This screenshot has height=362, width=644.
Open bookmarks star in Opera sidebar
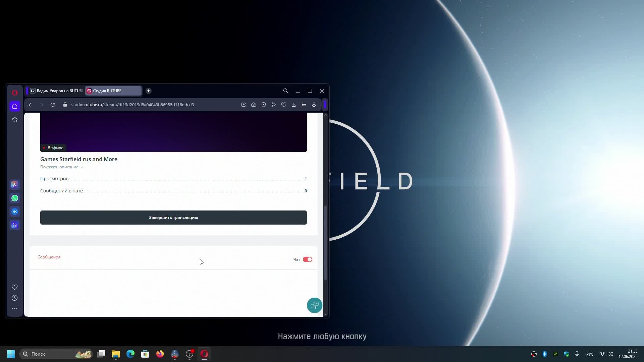coord(15,120)
